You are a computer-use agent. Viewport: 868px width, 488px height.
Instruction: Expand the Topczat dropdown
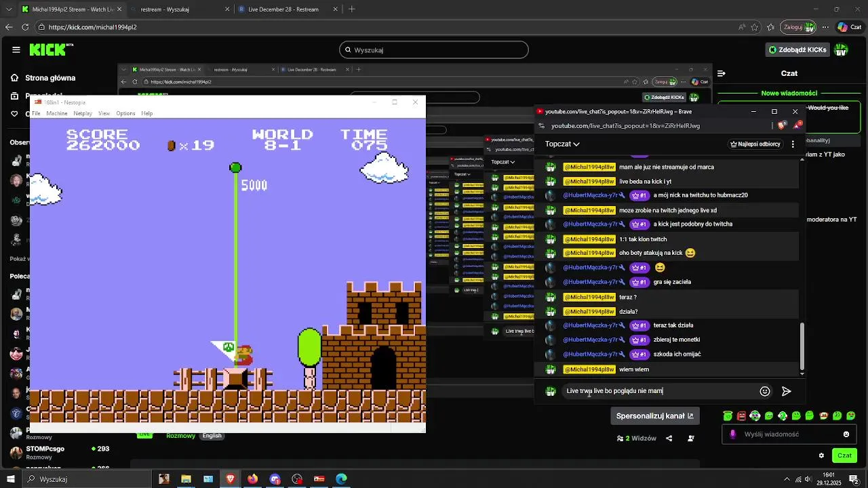(x=562, y=144)
